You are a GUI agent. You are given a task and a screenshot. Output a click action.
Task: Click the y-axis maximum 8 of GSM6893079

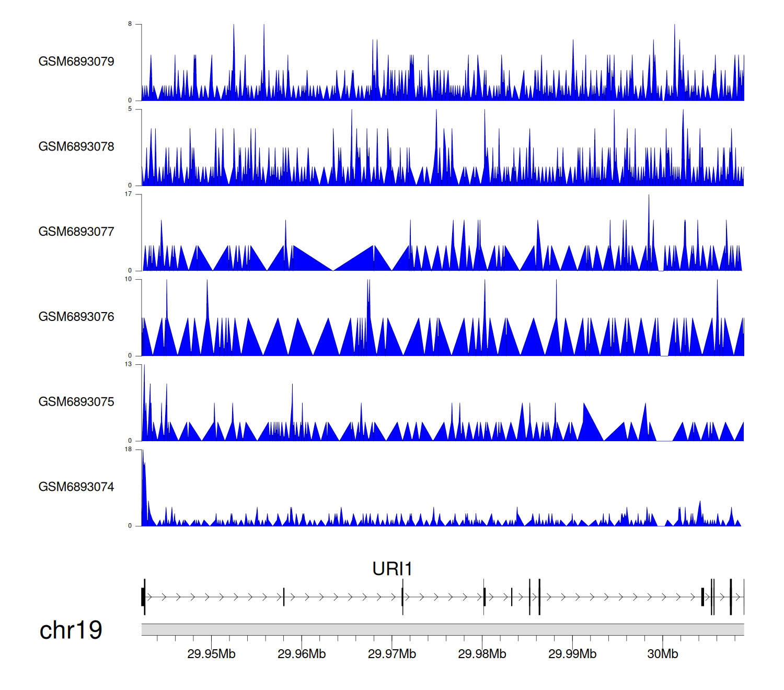[x=130, y=24]
